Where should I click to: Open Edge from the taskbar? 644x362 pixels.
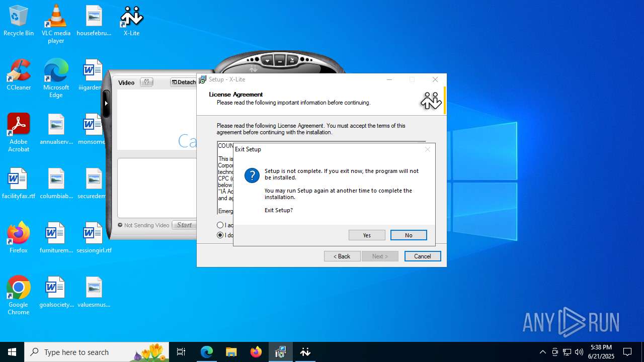click(x=207, y=352)
